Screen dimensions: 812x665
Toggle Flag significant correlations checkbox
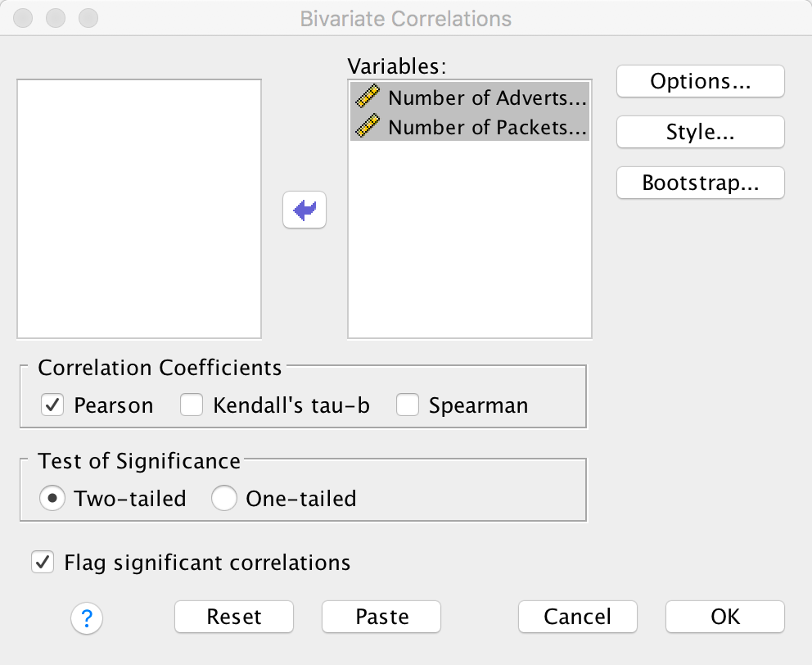(x=43, y=563)
